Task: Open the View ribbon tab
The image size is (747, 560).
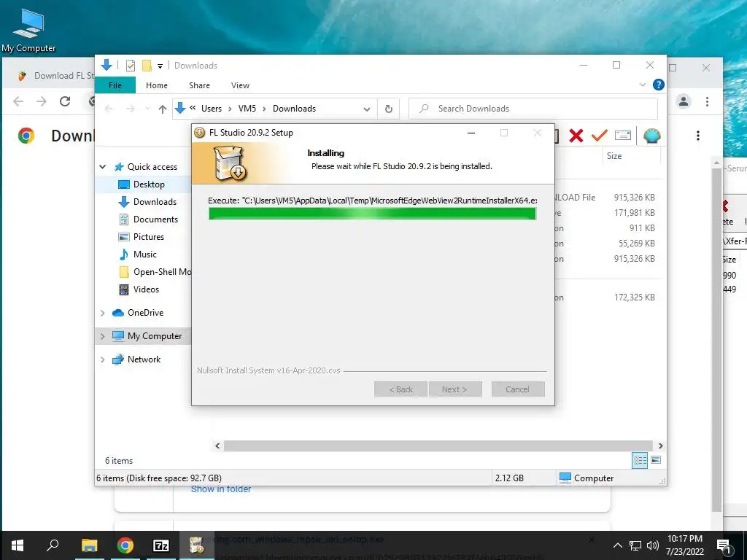Action: pos(240,85)
